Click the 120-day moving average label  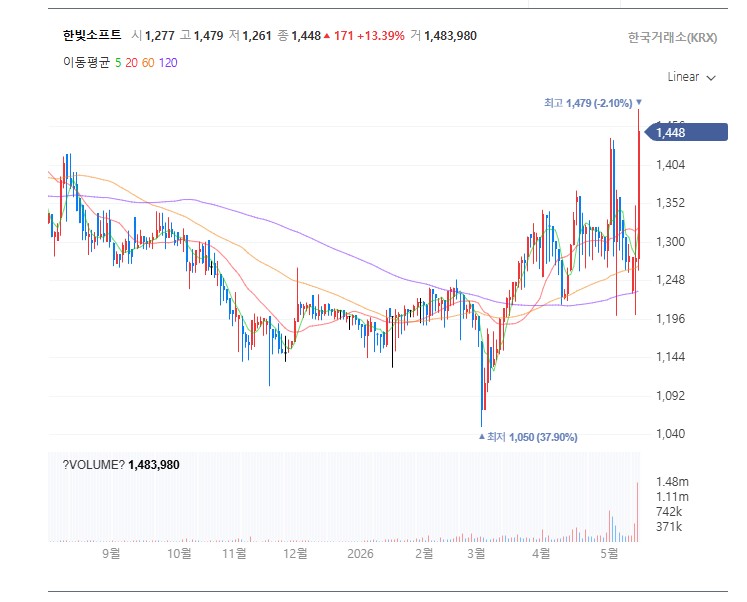click(168, 63)
